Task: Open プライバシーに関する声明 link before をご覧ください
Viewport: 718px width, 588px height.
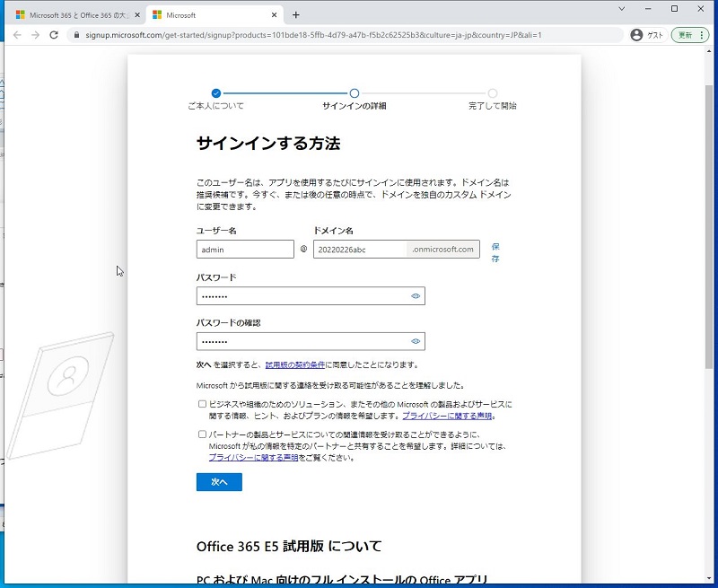Action: pyautogui.click(x=254, y=458)
